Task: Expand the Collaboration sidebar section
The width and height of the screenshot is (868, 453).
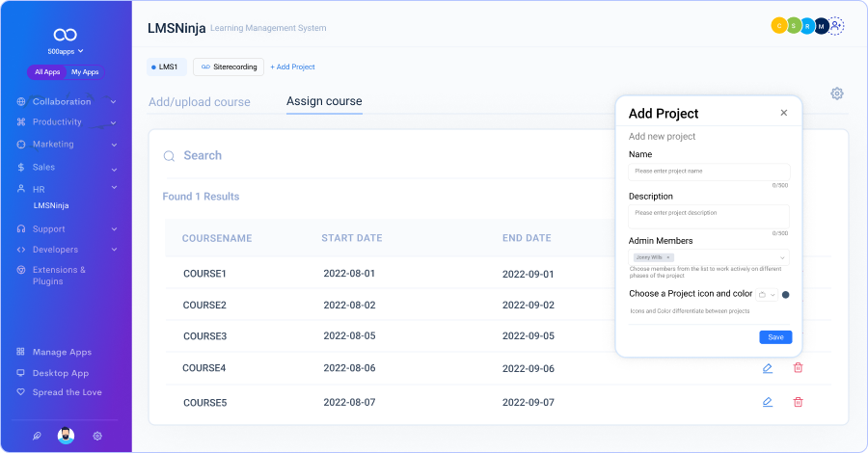Action: 113,101
